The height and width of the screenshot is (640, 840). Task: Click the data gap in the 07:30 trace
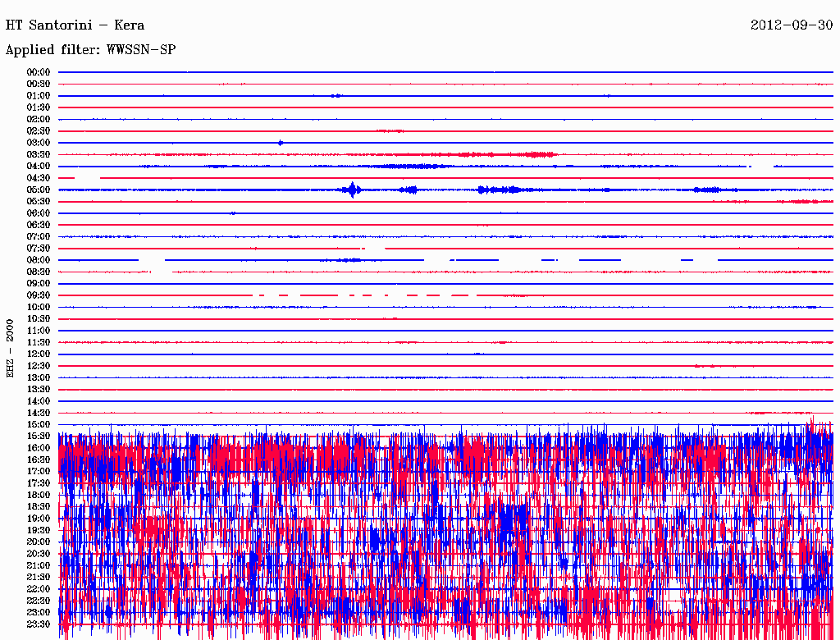click(375, 248)
